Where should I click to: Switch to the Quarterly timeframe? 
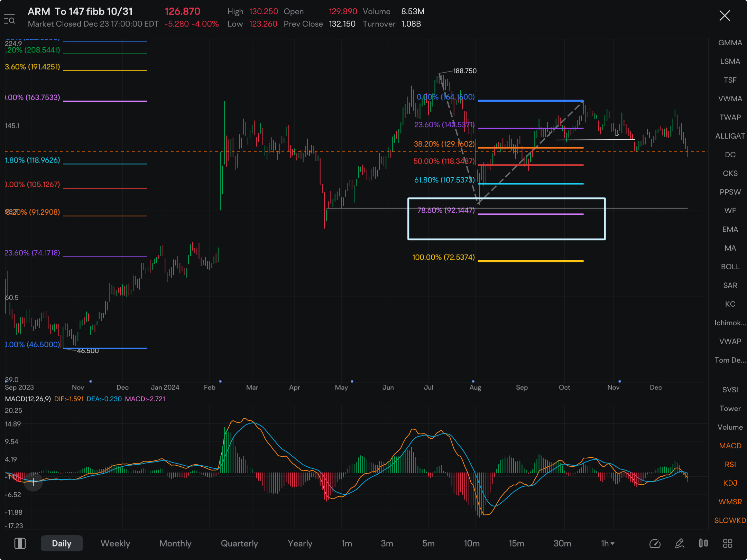(x=239, y=543)
